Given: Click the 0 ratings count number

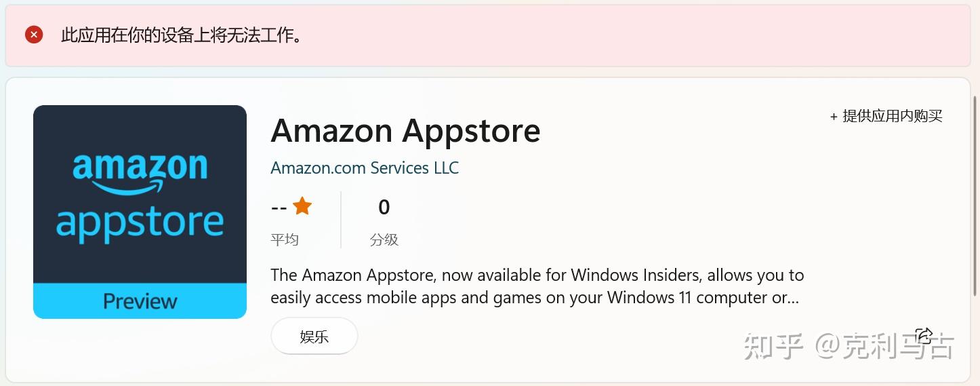Looking at the screenshot, I should pos(384,208).
